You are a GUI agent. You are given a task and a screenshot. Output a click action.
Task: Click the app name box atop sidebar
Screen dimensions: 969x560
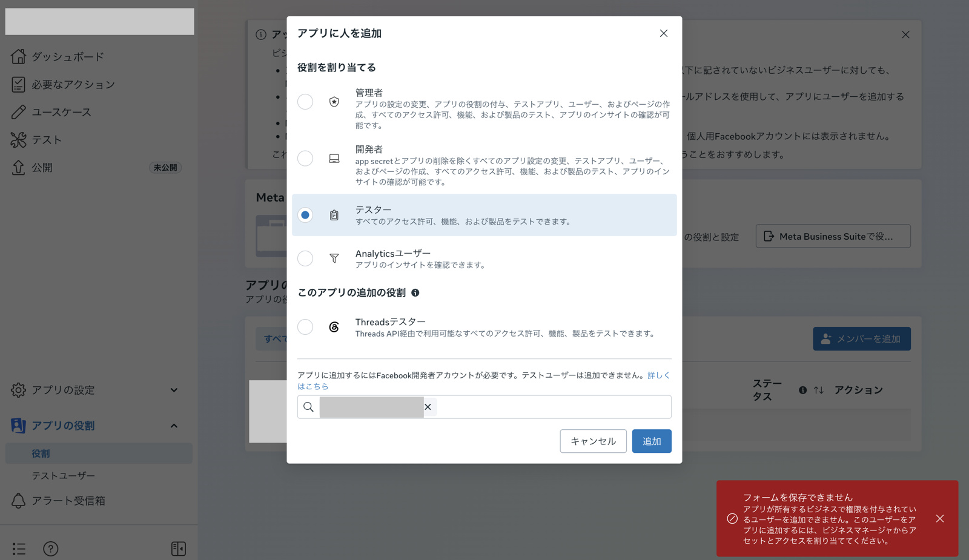(x=100, y=21)
